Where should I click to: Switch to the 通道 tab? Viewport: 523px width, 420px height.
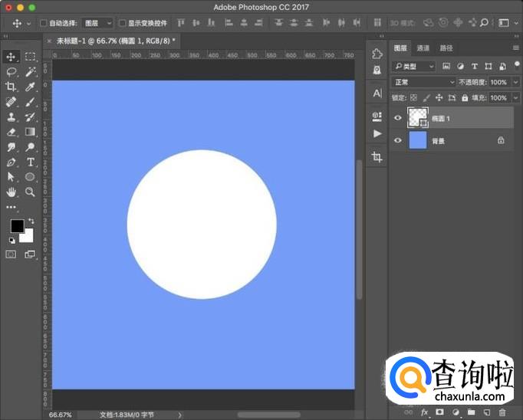coord(423,48)
